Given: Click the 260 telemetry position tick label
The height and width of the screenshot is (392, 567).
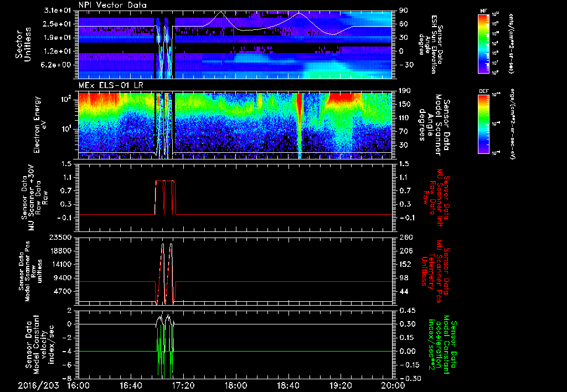Looking at the screenshot, I should [405, 237].
